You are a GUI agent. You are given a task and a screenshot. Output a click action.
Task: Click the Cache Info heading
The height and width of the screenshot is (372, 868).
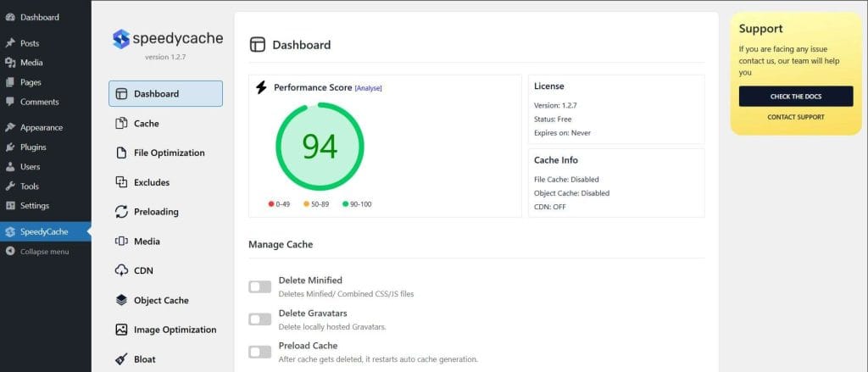click(556, 160)
